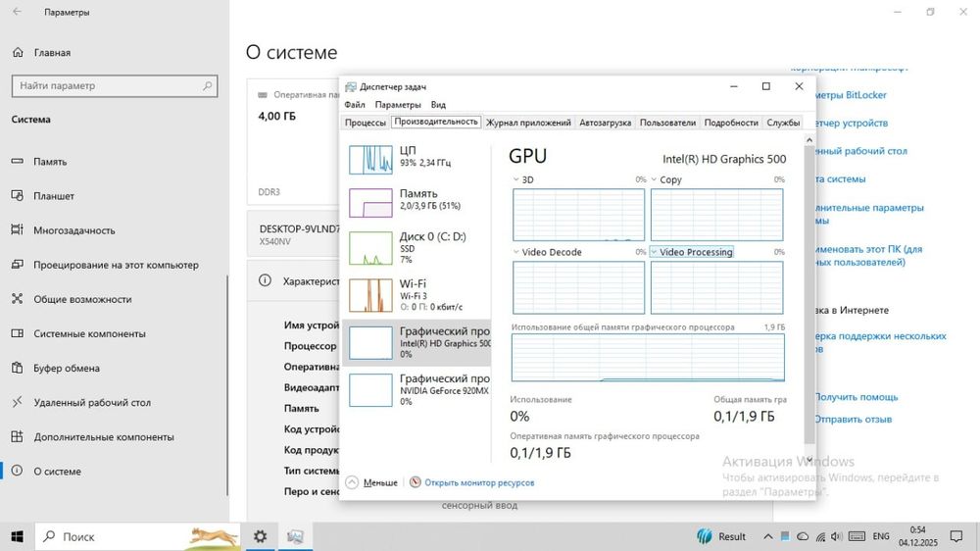Click the network Wi-Fi tray icon
This screenshot has width=980, height=551.
click(x=820, y=536)
